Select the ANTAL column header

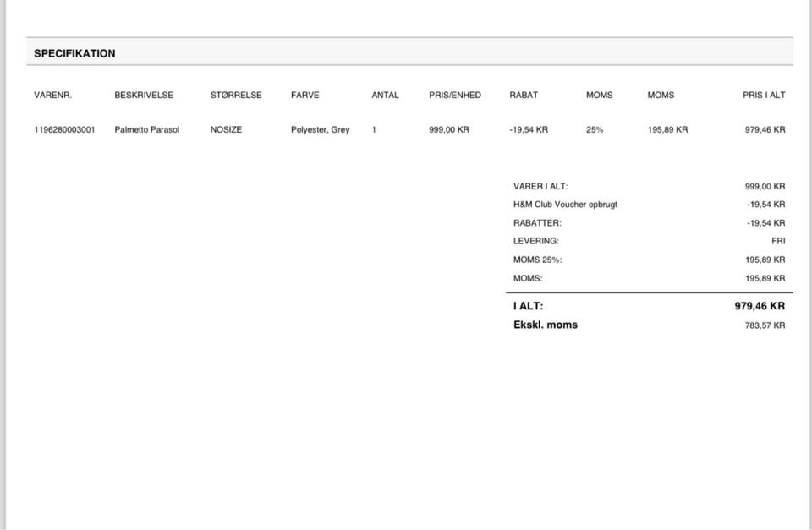[386, 96]
